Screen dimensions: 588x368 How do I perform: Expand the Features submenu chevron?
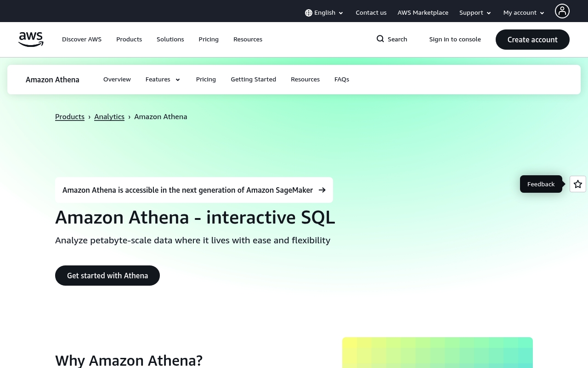(x=178, y=80)
